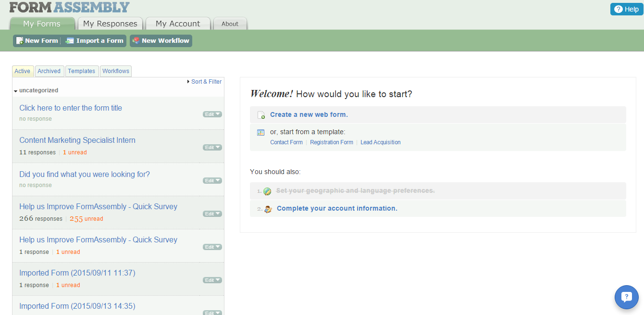
Task: Choose the Lead Acquisition template
Action: coord(381,142)
